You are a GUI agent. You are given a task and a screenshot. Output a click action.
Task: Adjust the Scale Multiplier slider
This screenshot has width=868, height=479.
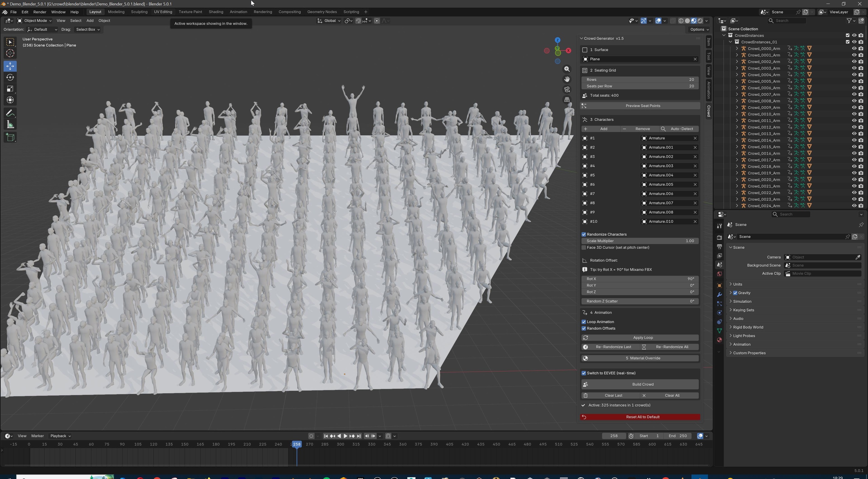click(640, 241)
